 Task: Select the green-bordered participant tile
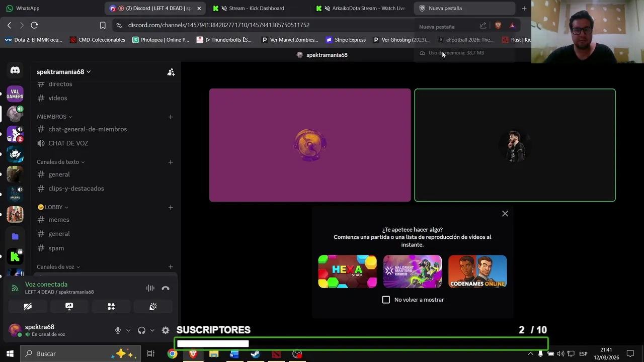point(515,145)
